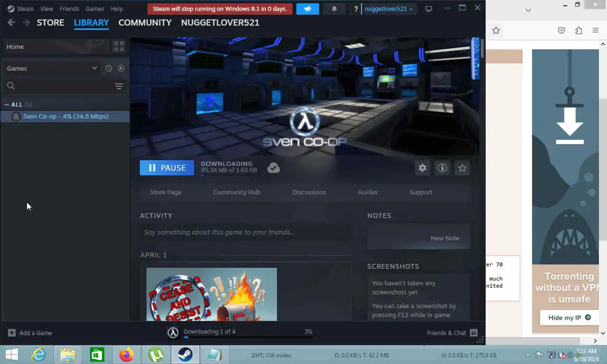Open Firefox list all tabs chevron

pyautogui.click(x=528, y=10)
